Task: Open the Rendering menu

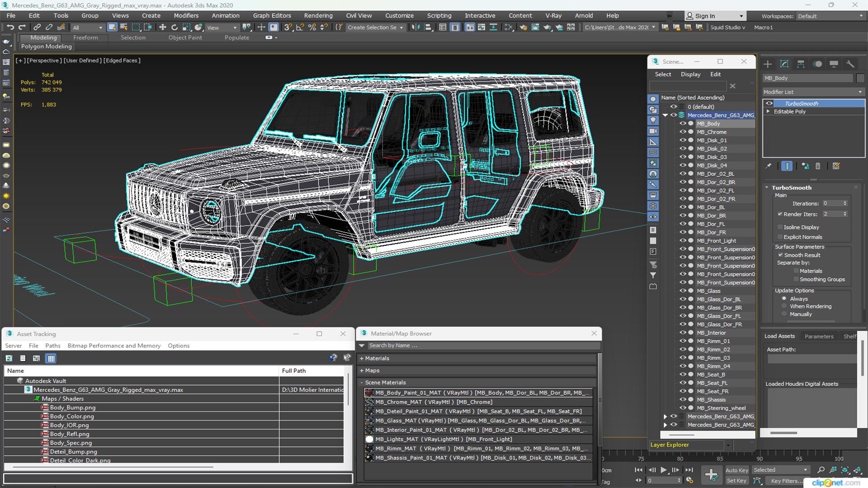Action: point(318,15)
